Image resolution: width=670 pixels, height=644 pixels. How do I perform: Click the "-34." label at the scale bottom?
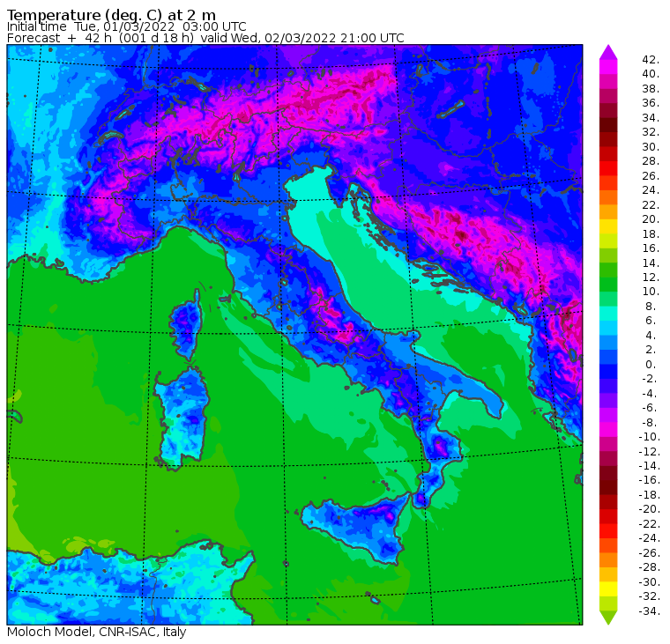point(649,611)
